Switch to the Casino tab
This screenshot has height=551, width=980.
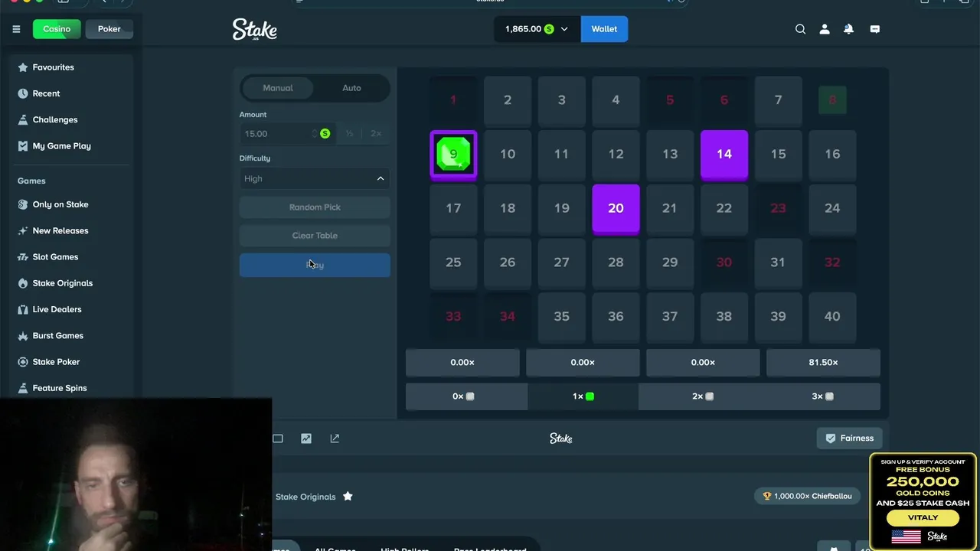coord(57,29)
